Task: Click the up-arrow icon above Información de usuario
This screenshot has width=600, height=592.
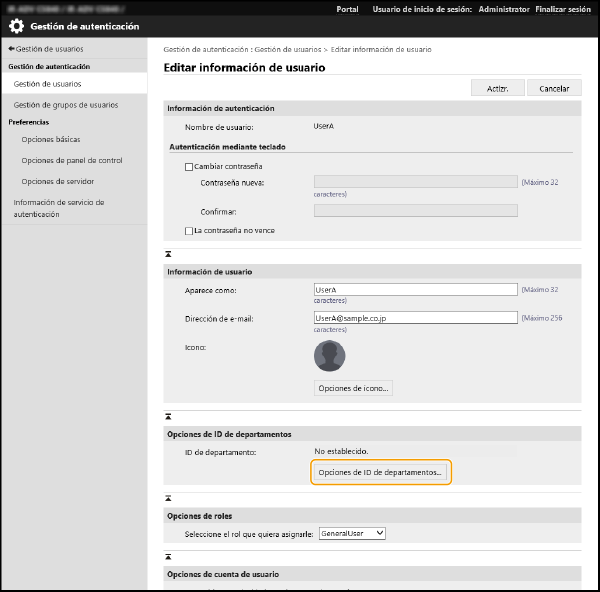Action: (x=168, y=255)
